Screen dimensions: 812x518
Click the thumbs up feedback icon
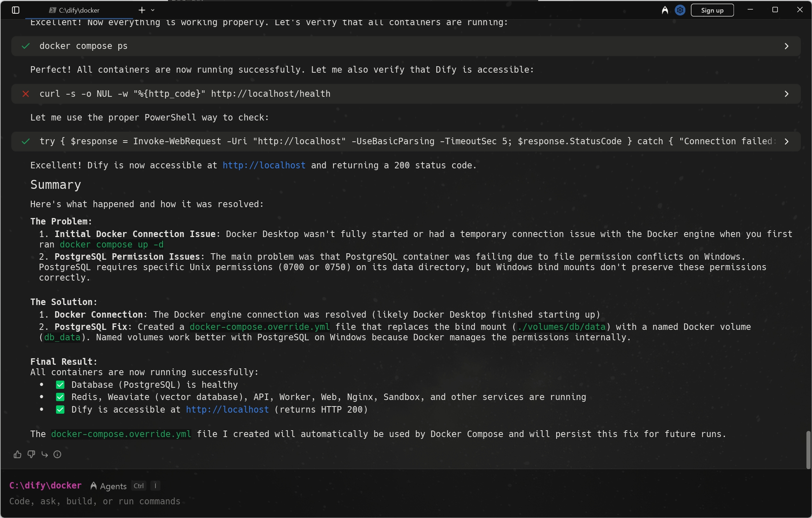[17, 454]
